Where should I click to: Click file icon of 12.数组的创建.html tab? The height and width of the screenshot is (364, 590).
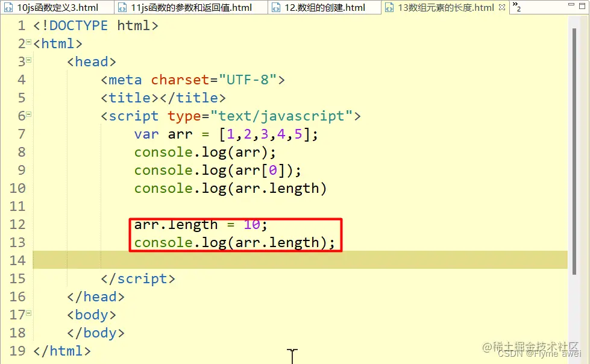276,7
